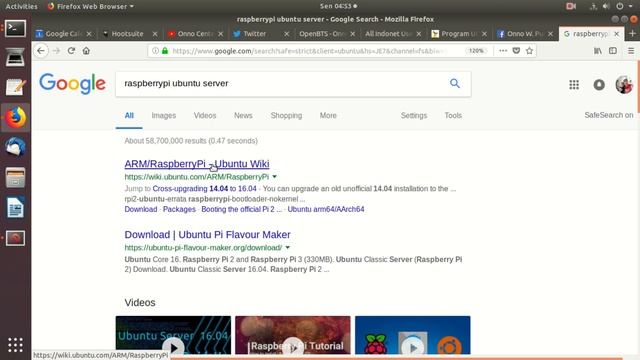This screenshot has width=640, height=360.
Task: Open the Activities overview
Action: (x=21, y=6)
